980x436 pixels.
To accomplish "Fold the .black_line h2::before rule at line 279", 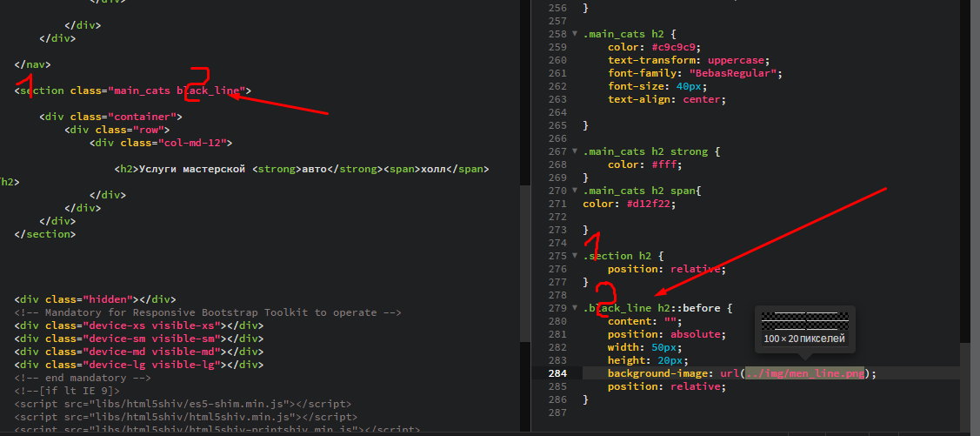I will click(x=575, y=308).
